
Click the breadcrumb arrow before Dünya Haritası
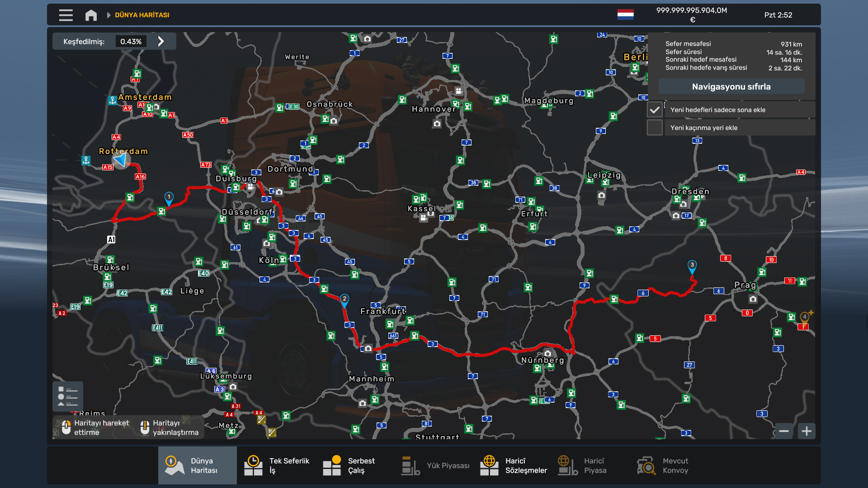[x=108, y=15]
